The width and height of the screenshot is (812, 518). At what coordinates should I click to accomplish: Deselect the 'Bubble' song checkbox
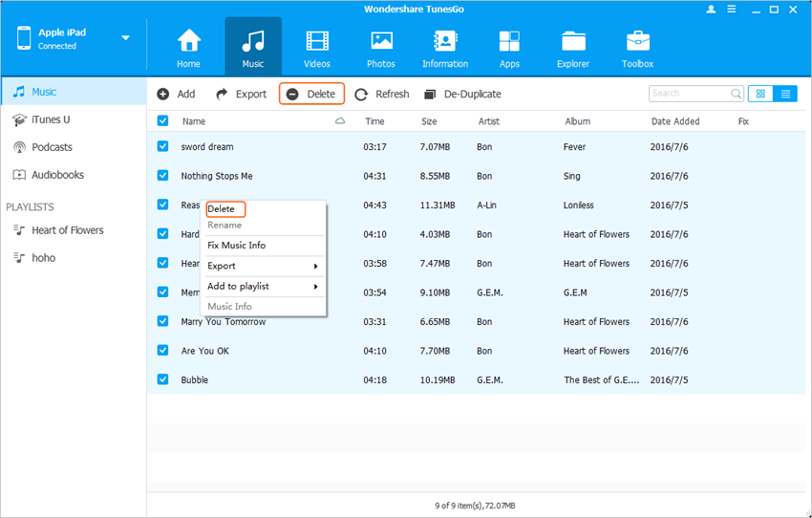tap(162, 379)
